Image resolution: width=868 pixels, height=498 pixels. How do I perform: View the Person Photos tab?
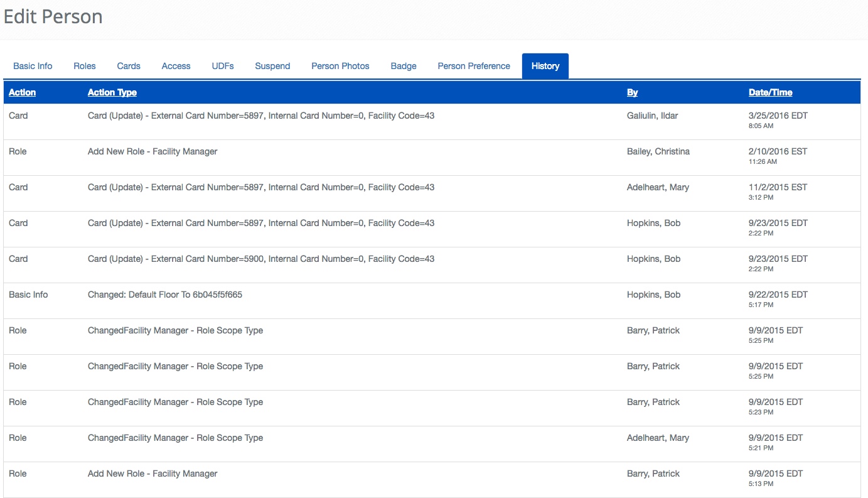pyautogui.click(x=340, y=66)
